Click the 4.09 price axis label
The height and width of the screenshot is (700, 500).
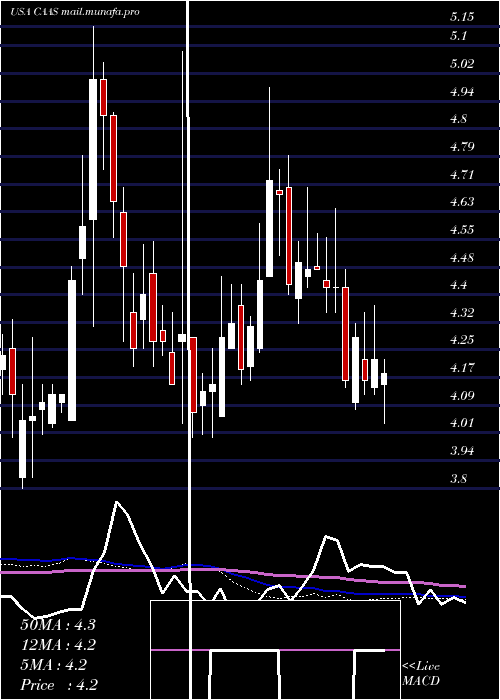(x=462, y=396)
